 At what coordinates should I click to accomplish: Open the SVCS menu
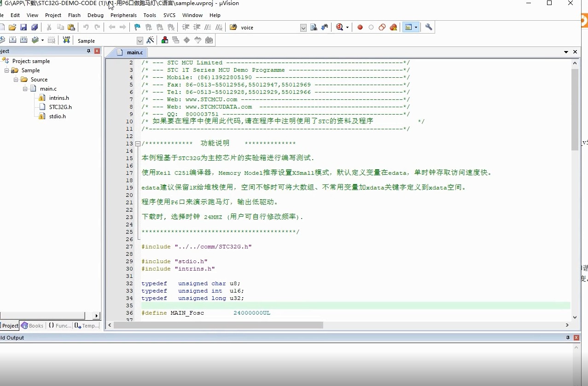(x=169, y=15)
